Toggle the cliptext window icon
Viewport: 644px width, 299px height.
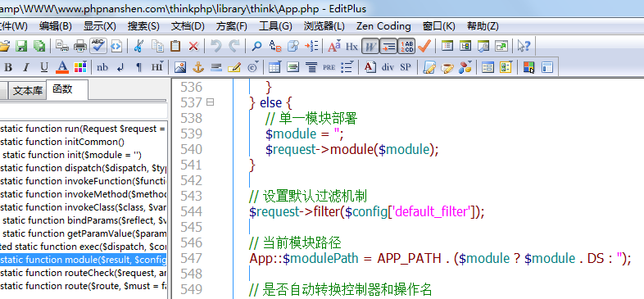click(x=447, y=46)
